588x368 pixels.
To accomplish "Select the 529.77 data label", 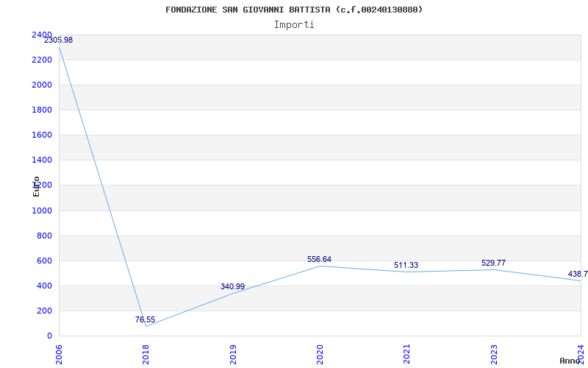I will coord(493,263).
